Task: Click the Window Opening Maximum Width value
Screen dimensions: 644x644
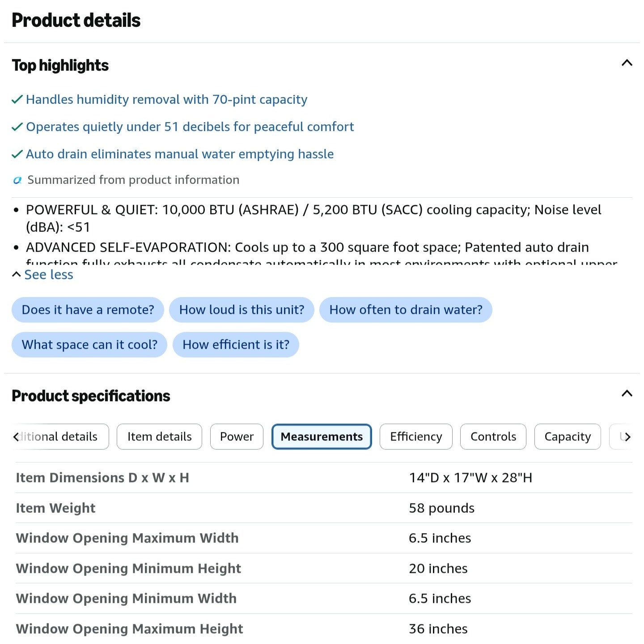Action: coord(440,538)
